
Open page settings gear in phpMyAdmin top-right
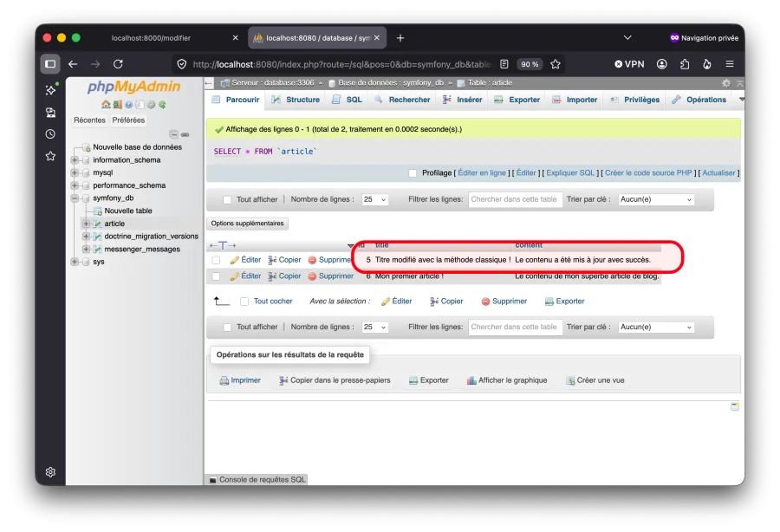tap(726, 83)
